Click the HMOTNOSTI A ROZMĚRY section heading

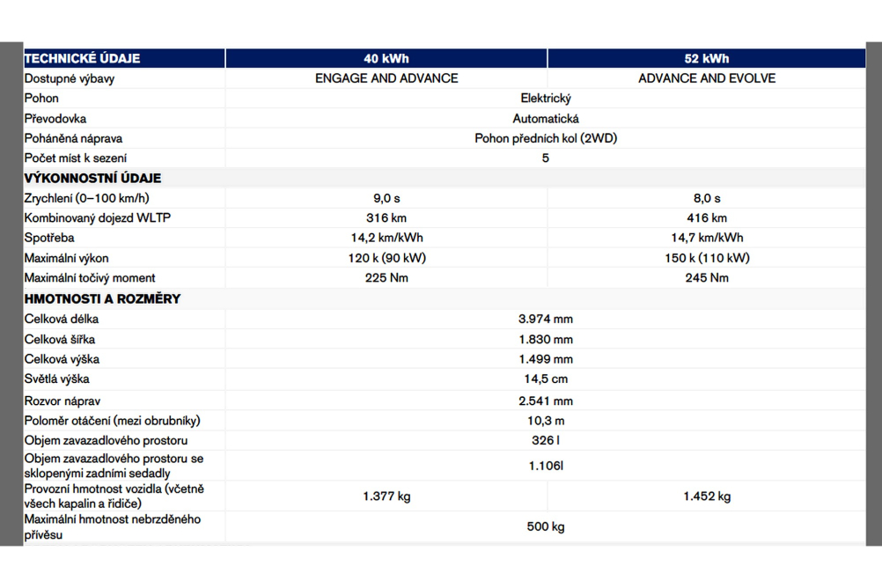tap(102, 299)
